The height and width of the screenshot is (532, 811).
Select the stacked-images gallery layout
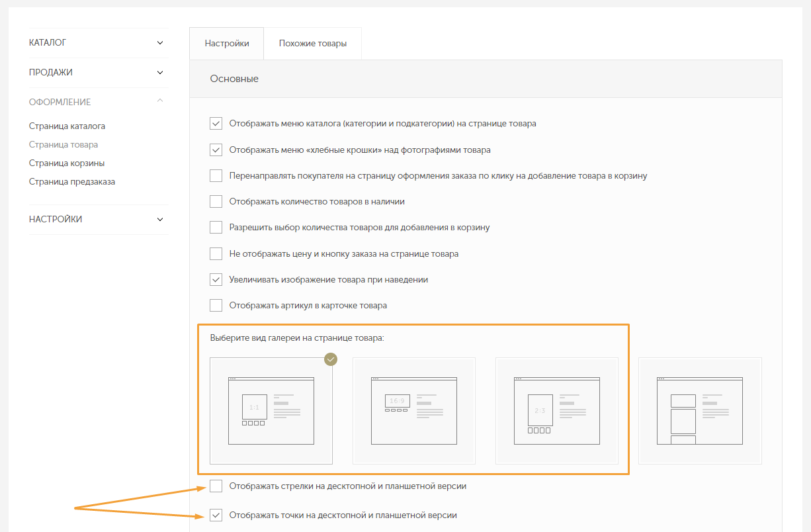[x=699, y=411]
